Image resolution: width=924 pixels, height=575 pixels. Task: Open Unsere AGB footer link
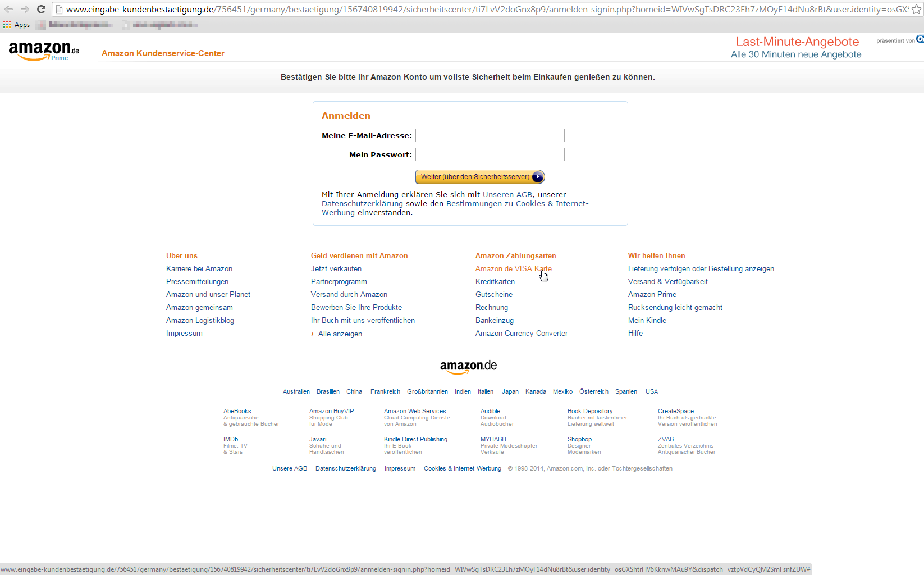coord(290,469)
